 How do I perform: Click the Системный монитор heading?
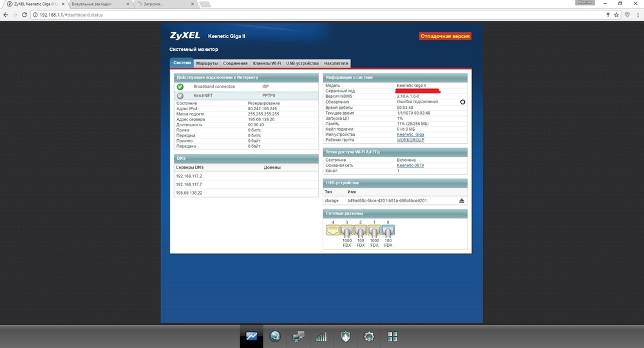tap(193, 50)
